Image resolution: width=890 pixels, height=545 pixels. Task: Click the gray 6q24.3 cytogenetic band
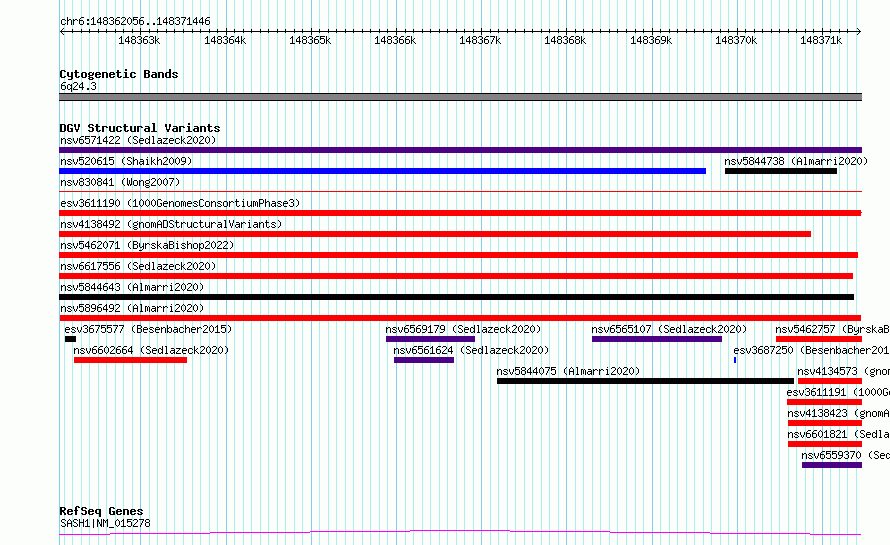click(x=461, y=97)
